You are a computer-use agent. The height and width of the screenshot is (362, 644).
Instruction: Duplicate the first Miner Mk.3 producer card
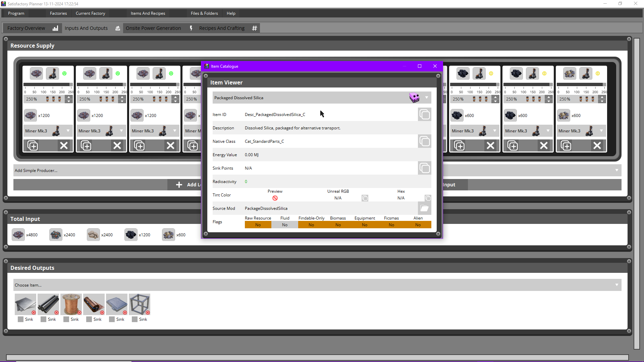33,145
